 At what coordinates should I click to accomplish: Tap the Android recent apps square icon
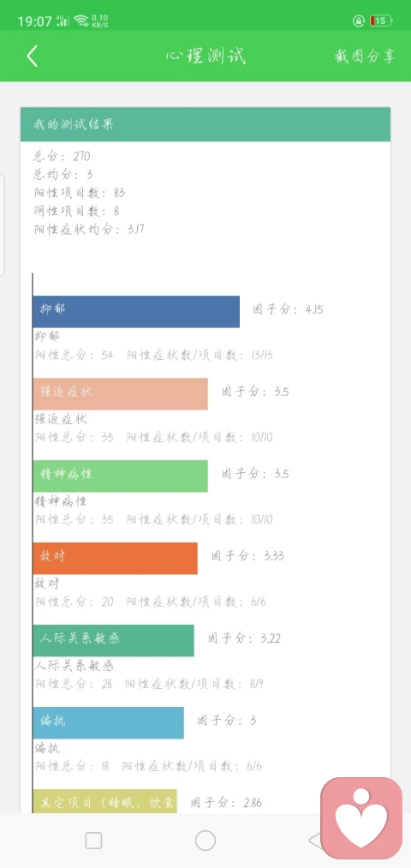[93, 841]
